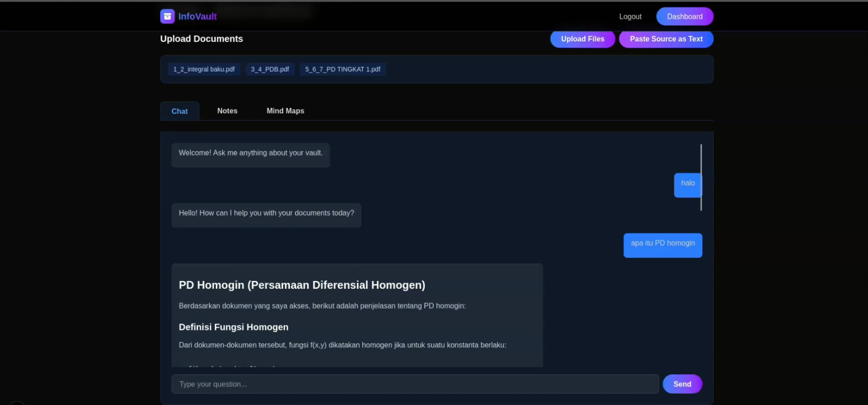
Task: Log out using the Logout link
Action: point(630,17)
